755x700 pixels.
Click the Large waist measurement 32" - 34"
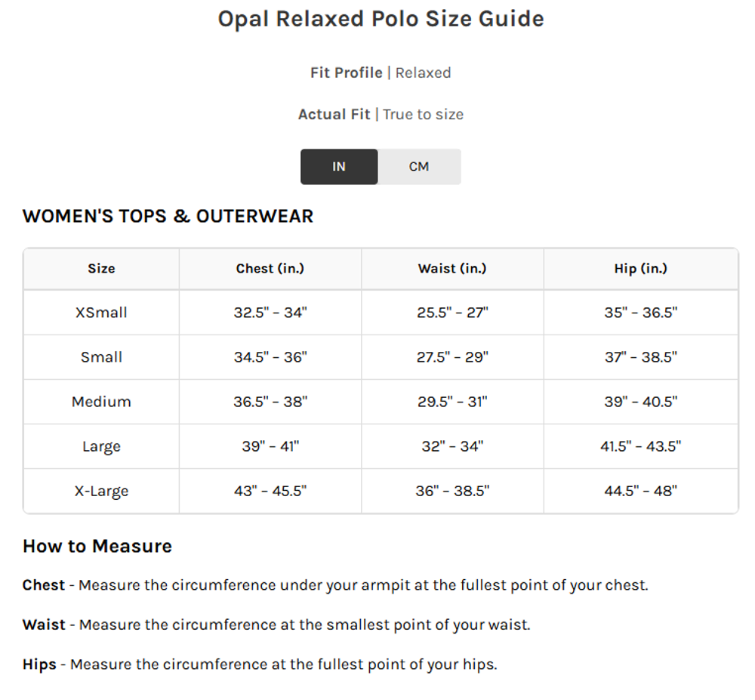point(452,446)
